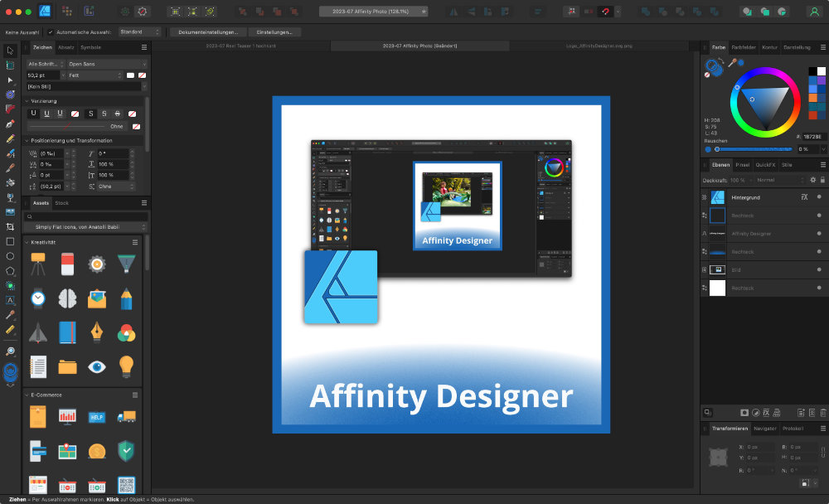The width and height of the screenshot is (829, 504).
Task: Select the Move tool arrow
Action: [10, 51]
